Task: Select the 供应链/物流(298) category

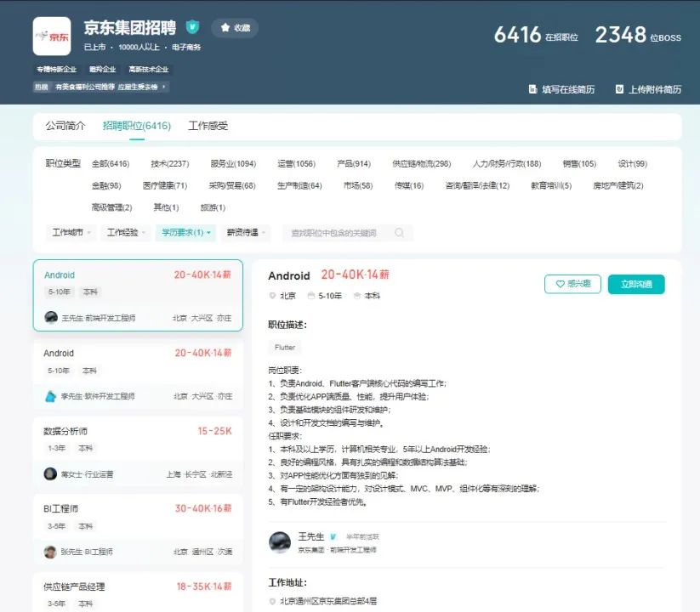Action: pos(421,164)
